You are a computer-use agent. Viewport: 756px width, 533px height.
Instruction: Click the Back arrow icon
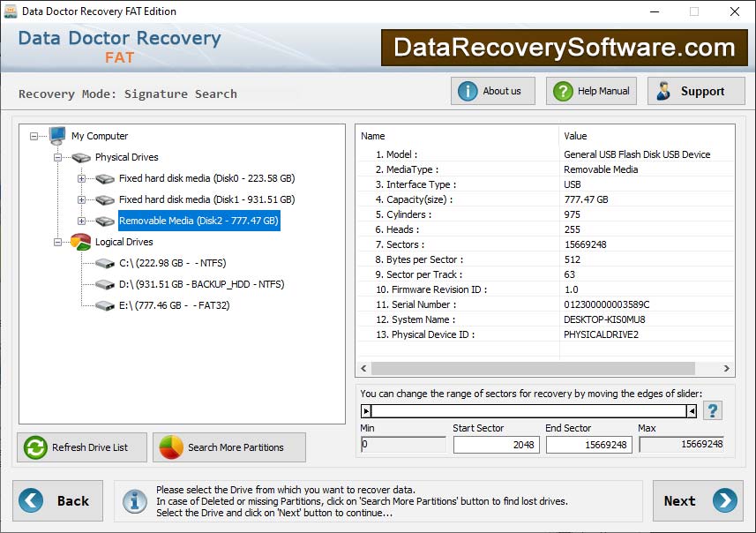click(32, 500)
